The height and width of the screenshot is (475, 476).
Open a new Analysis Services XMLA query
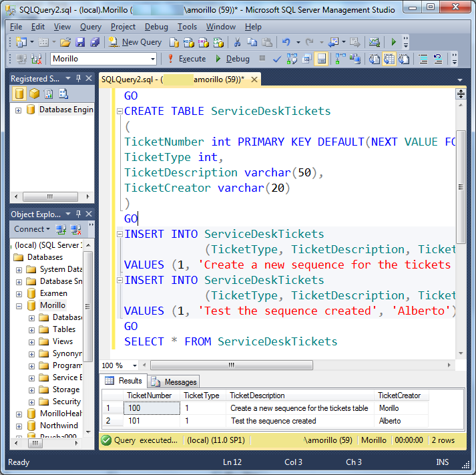pyautogui.click(x=218, y=42)
